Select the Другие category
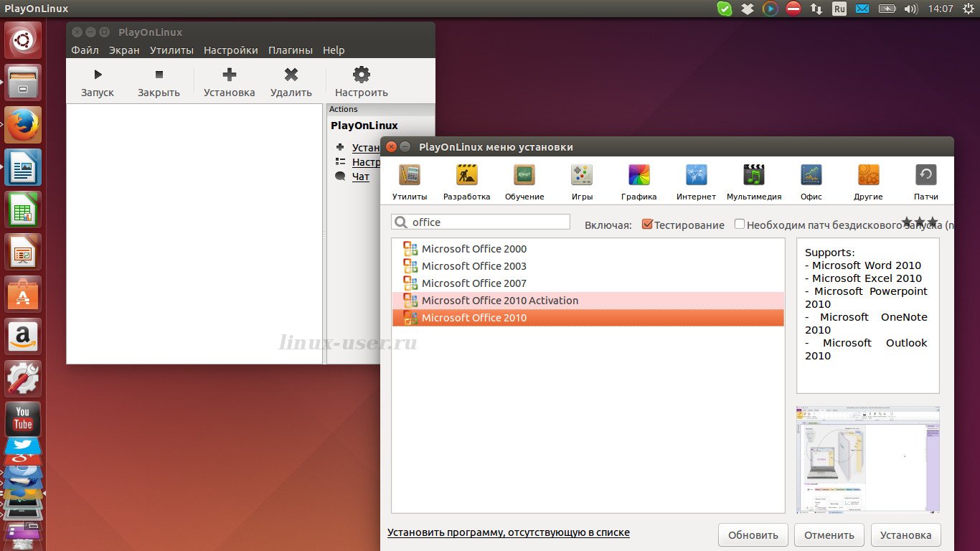The width and height of the screenshot is (980, 551). coord(869,182)
